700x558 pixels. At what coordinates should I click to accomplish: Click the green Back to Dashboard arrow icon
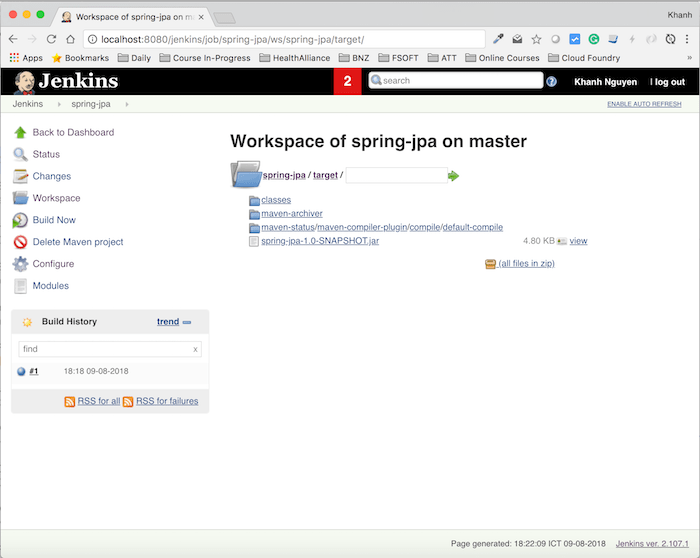coord(20,132)
